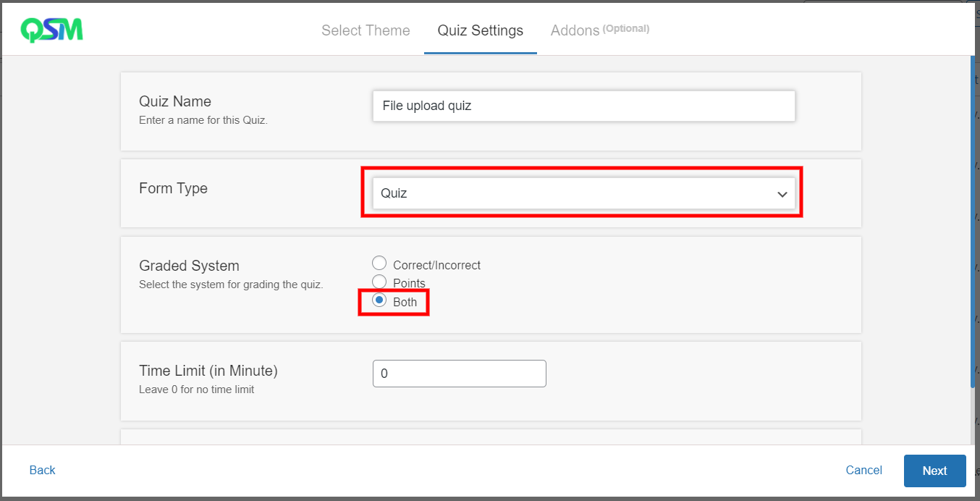980x501 pixels.
Task: Click the Back link
Action: click(42, 470)
